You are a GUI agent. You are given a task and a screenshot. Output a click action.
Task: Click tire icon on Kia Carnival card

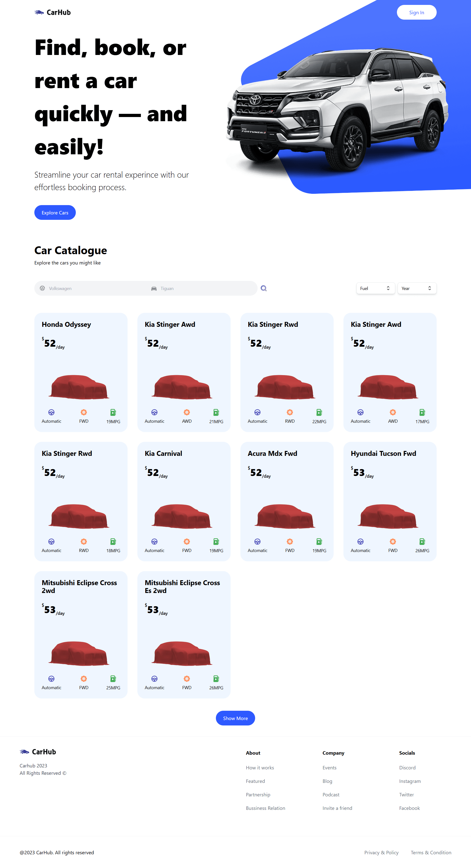[187, 541]
